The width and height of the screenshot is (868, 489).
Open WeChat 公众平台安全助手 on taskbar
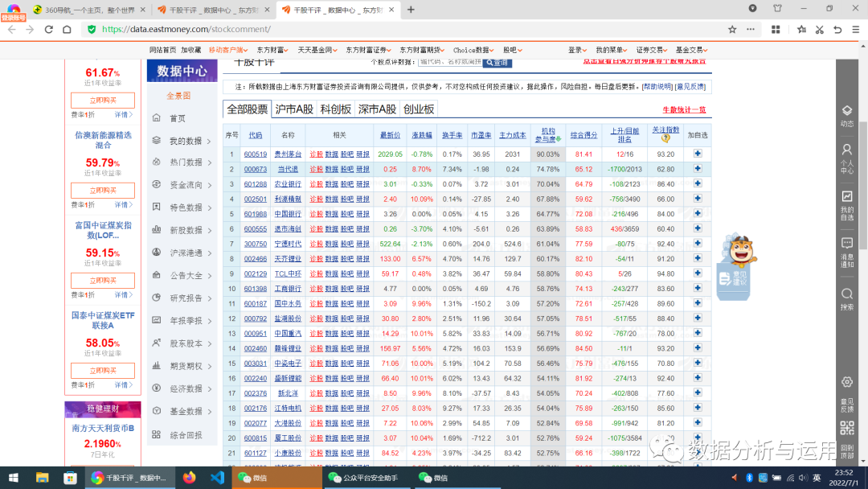tap(367, 478)
